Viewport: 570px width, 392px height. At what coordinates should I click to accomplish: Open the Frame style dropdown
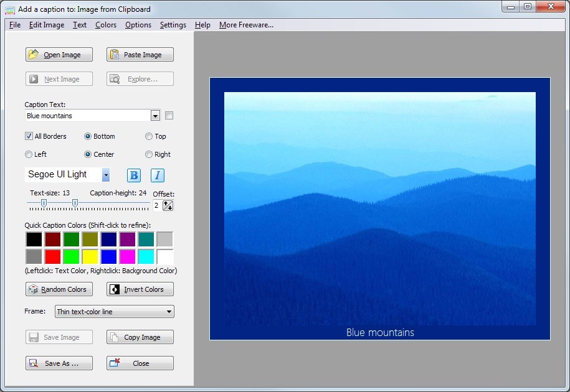click(x=169, y=312)
